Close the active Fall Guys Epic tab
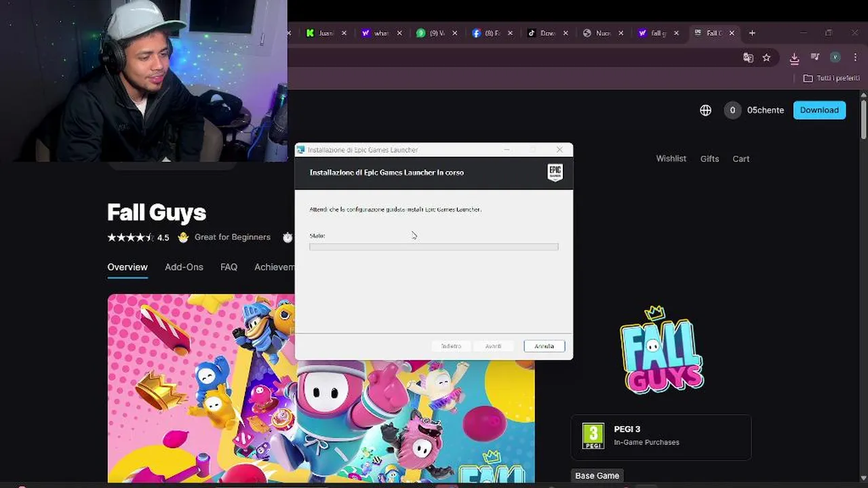The width and height of the screenshot is (868, 488). tap(732, 33)
